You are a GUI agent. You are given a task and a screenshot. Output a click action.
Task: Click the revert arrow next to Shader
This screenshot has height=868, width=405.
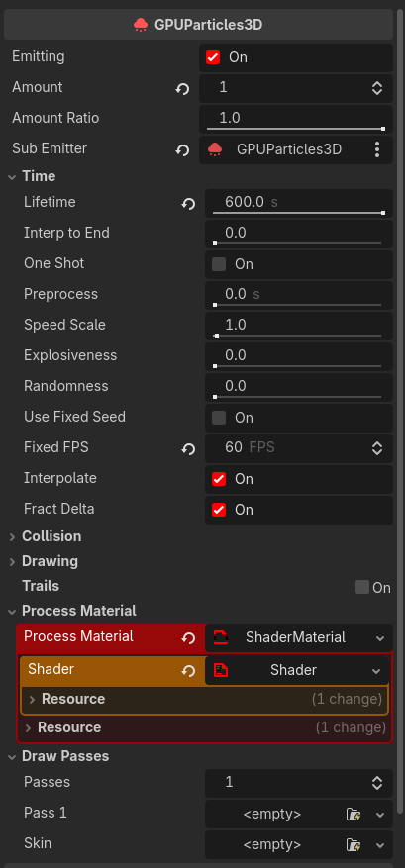tap(188, 671)
